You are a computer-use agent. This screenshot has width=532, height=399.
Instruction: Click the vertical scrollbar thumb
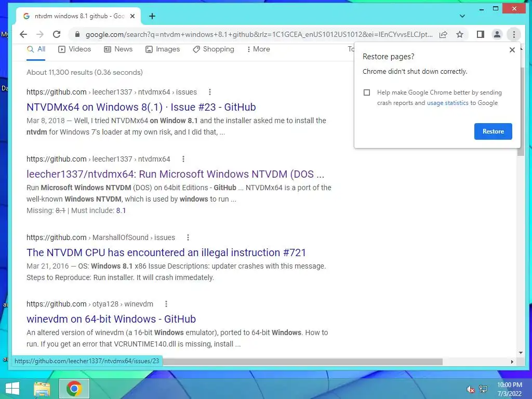[521, 111]
